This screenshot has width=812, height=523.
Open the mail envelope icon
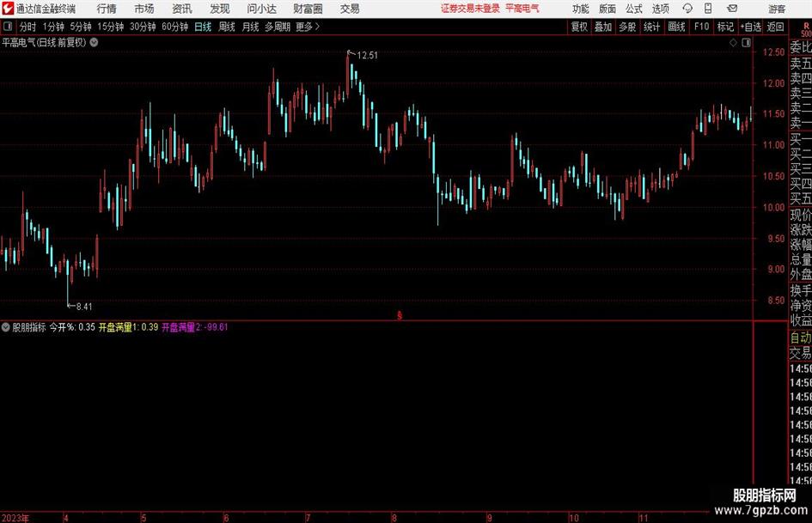tap(732, 9)
